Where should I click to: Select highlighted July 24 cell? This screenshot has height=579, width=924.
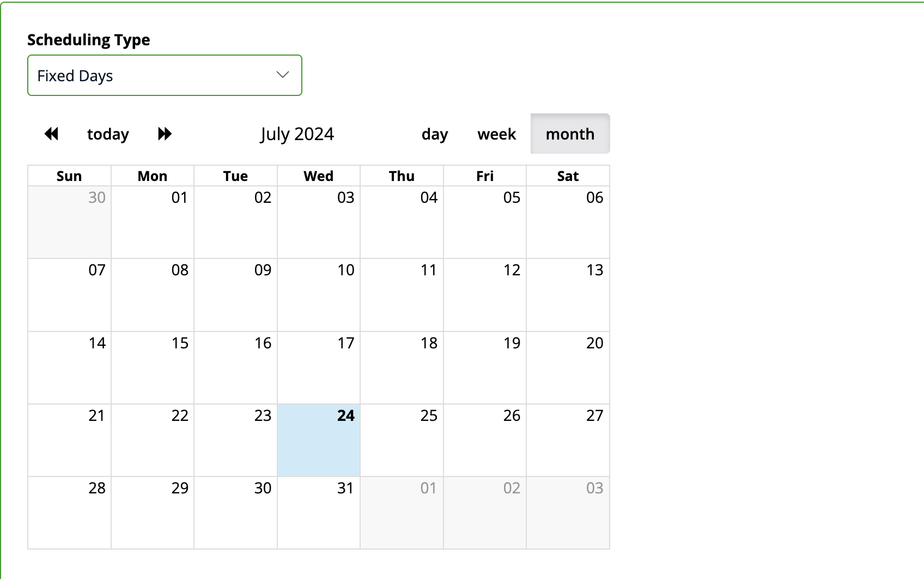pyautogui.click(x=319, y=441)
